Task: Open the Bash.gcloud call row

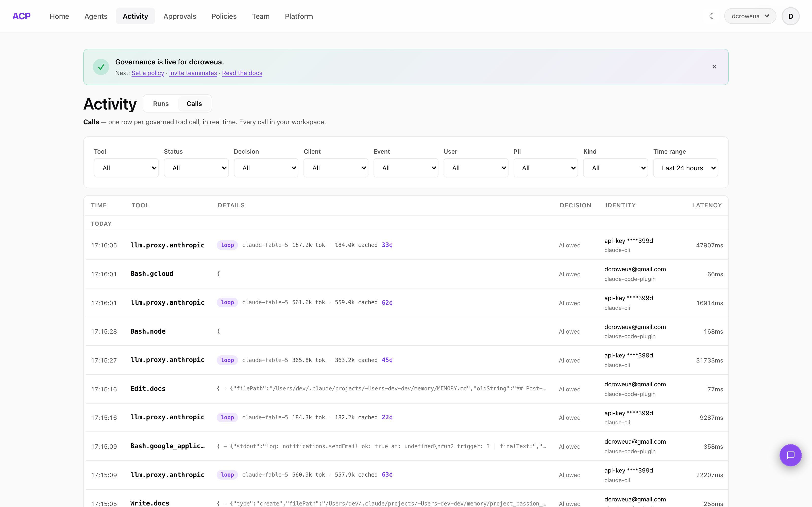Action: tap(407, 274)
